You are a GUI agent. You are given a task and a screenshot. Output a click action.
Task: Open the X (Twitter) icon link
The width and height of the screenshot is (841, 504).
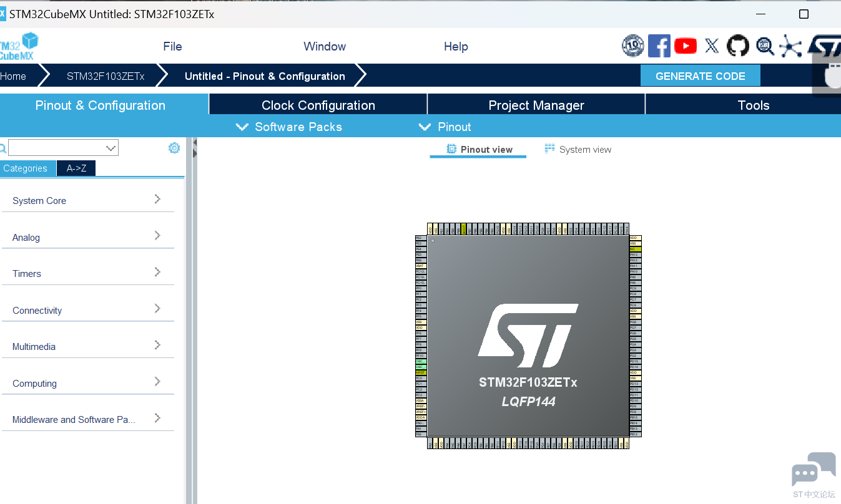coord(712,46)
